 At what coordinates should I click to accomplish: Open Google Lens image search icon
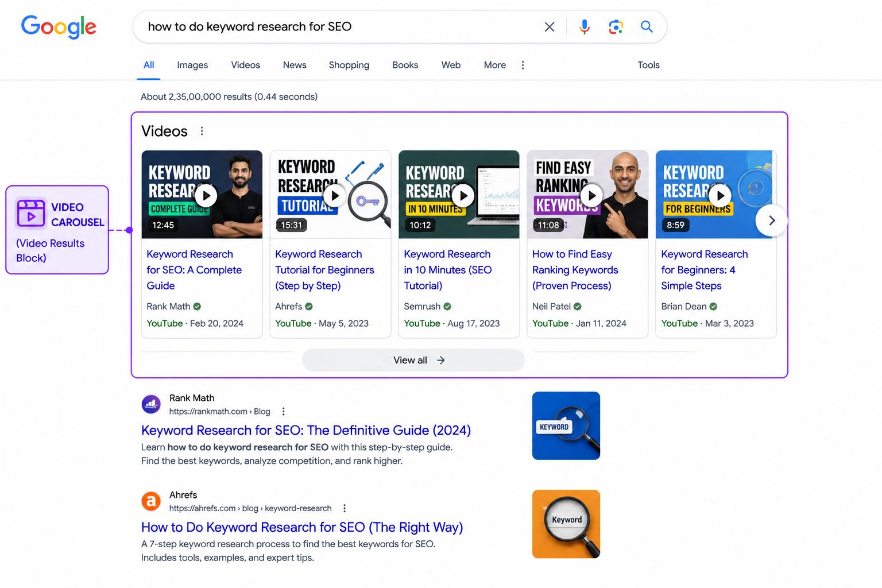616,26
